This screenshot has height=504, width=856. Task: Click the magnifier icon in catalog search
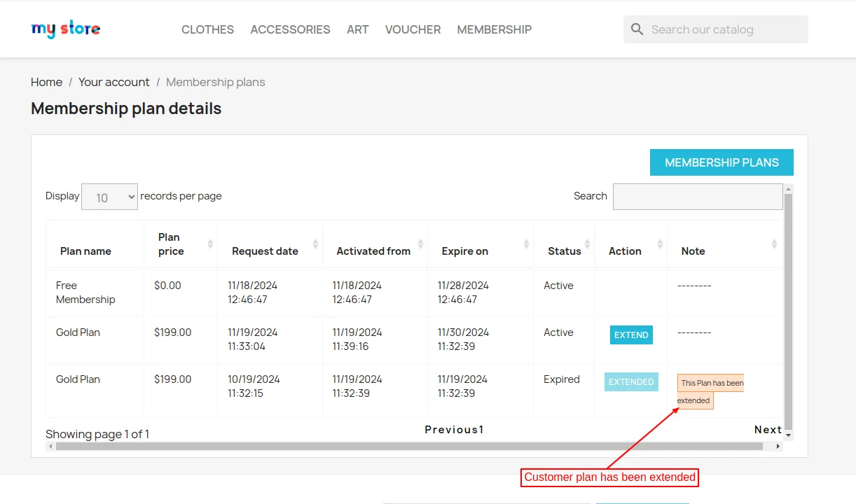pyautogui.click(x=637, y=29)
